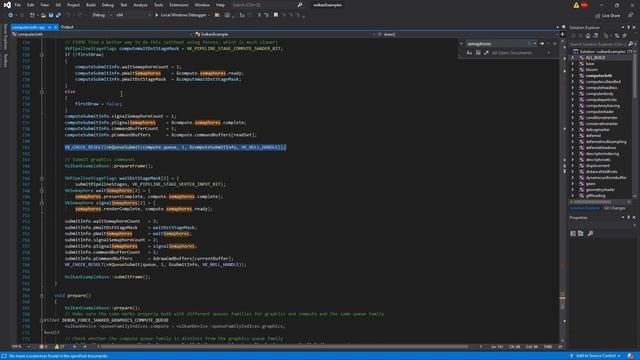Switch to the Solution Explorer bottom tab
640x360 pixels.
pos(585,208)
